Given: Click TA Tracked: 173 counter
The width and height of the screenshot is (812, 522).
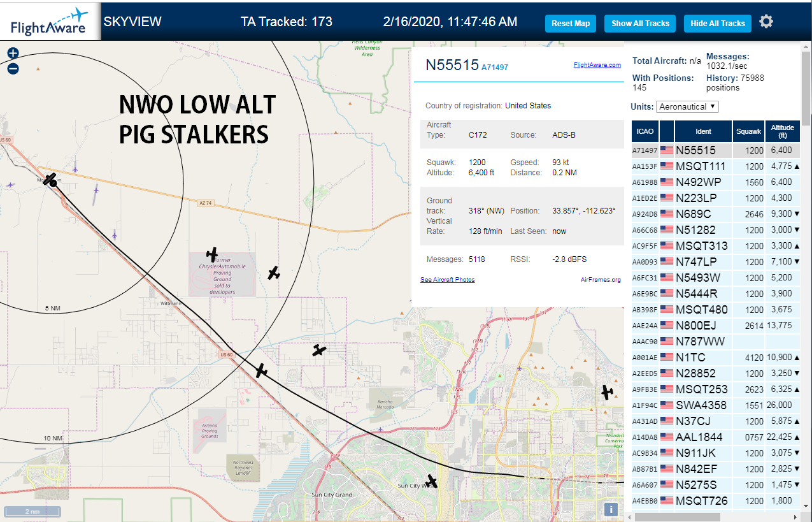Looking at the screenshot, I should coord(287,22).
